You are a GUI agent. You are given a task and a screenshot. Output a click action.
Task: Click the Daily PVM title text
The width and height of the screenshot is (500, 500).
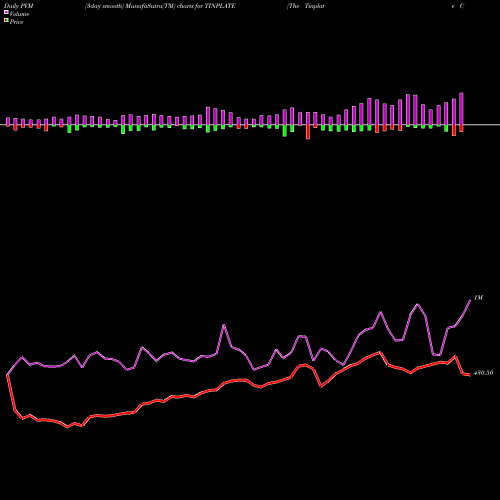tap(18, 6)
